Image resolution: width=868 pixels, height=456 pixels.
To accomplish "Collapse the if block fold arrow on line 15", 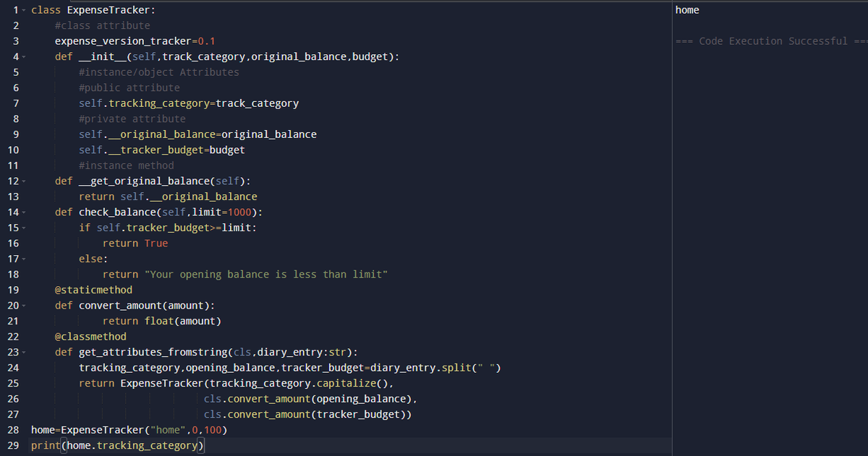I will [23, 228].
